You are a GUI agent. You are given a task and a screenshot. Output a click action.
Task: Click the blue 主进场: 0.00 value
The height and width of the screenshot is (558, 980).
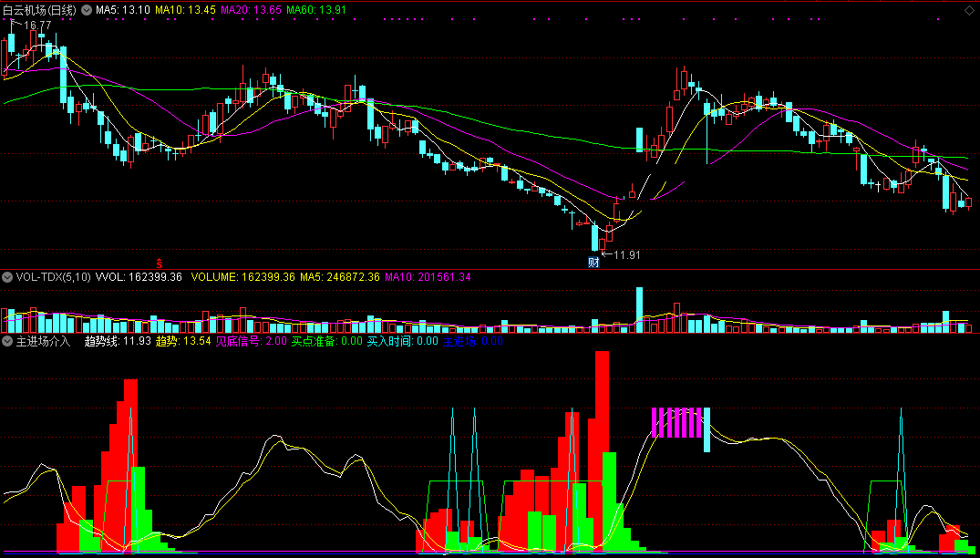point(473,341)
